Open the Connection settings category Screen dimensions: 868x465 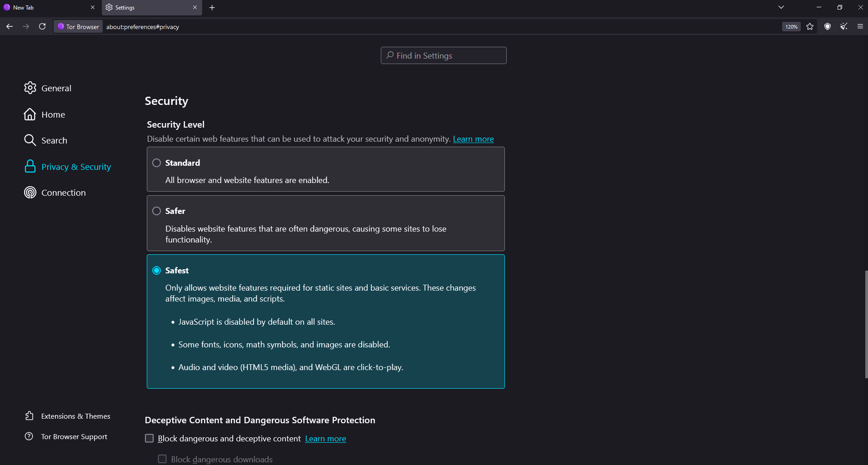tap(63, 193)
